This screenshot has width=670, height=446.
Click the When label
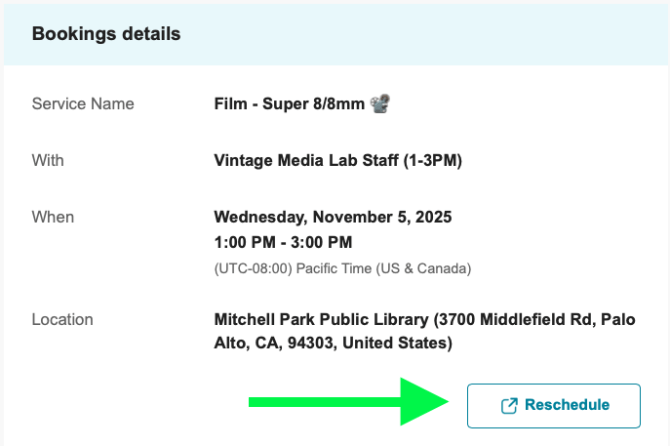point(53,217)
